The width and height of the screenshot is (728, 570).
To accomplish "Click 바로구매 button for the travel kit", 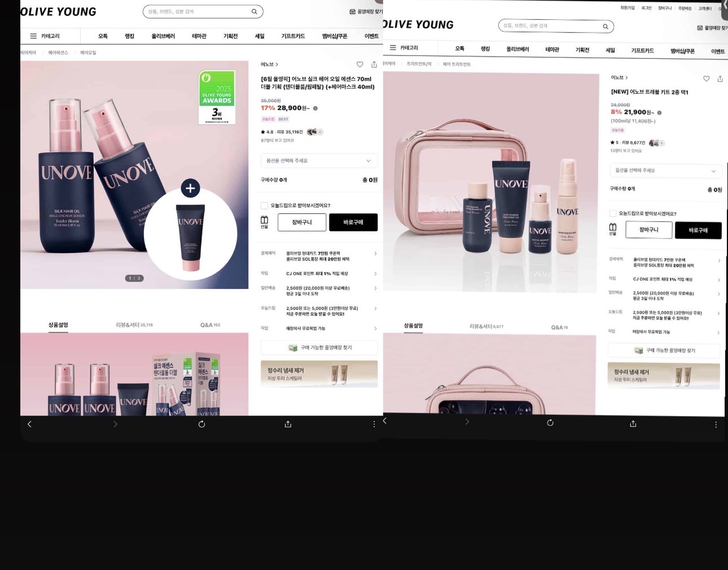I will pos(698,230).
